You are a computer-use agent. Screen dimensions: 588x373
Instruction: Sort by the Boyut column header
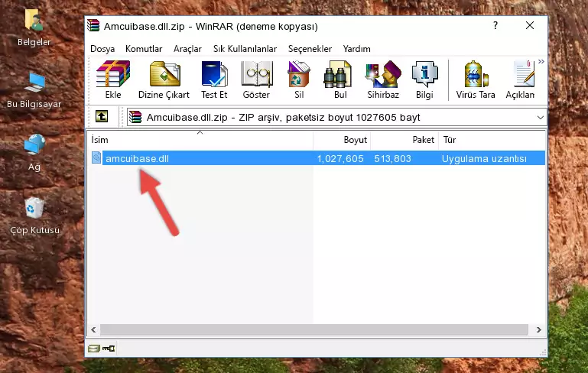coord(342,140)
